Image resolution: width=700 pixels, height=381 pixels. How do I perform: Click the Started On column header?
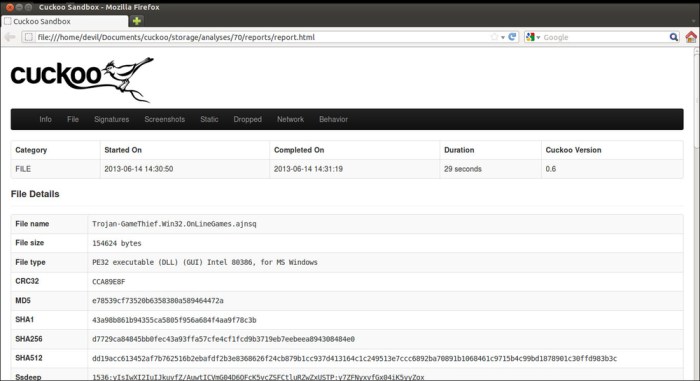123,150
